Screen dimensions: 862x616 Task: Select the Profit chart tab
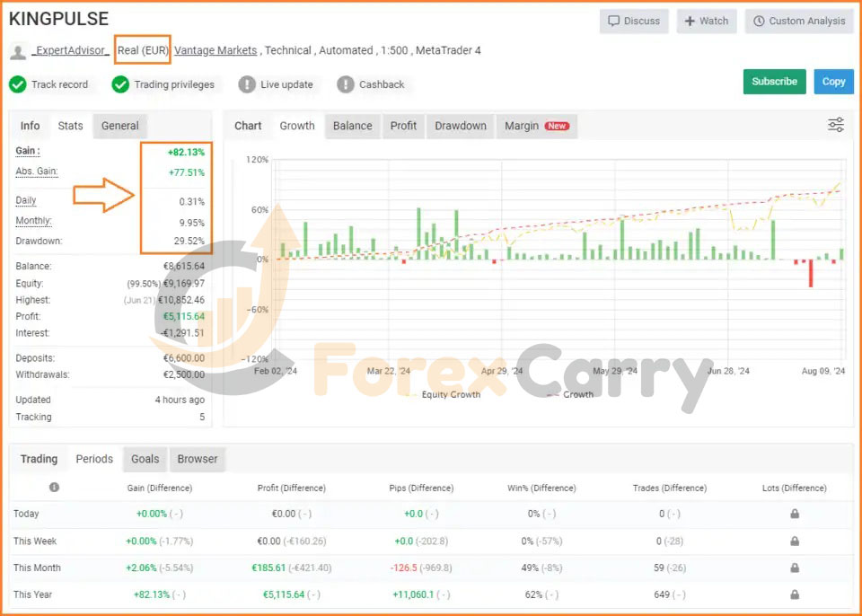pyautogui.click(x=403, y=126)
